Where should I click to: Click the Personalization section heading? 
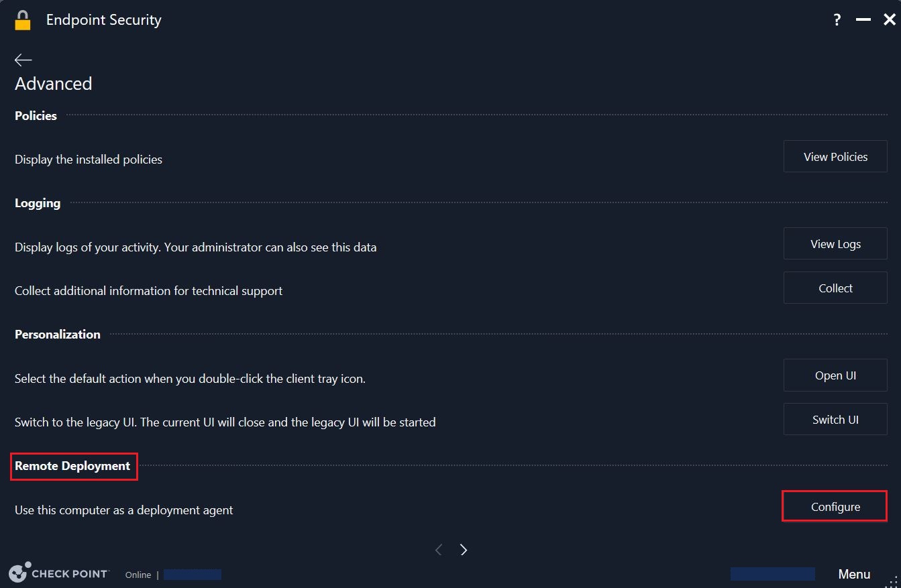pos(58,335)
